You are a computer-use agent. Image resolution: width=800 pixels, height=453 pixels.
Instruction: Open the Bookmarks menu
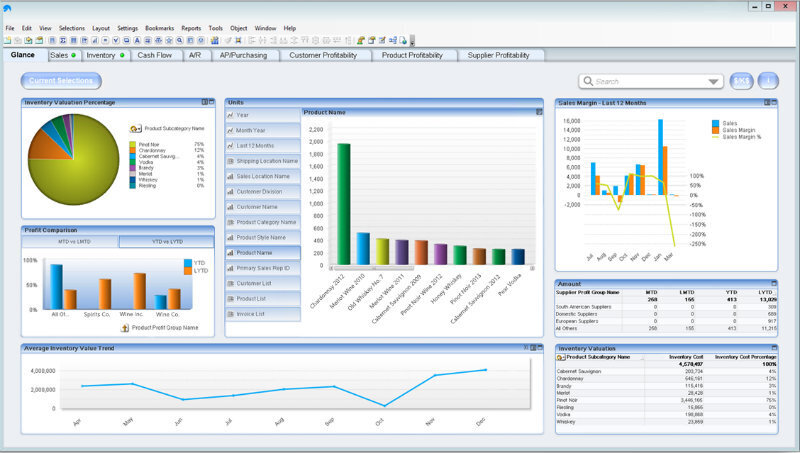pos(160,28)
